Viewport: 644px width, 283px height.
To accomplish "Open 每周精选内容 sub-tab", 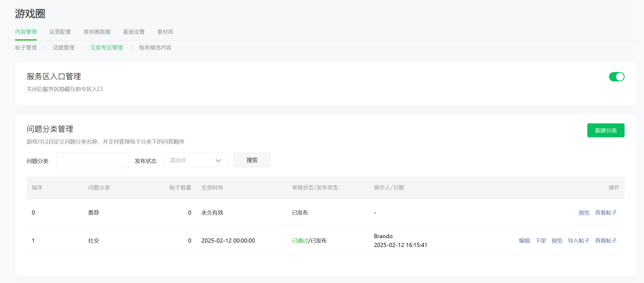I will 155,48.
